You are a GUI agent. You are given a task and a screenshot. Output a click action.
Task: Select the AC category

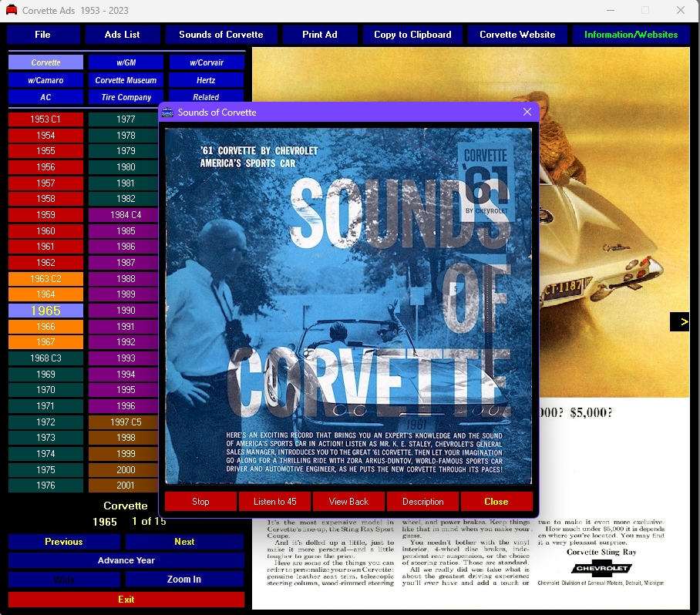(45, 97)
